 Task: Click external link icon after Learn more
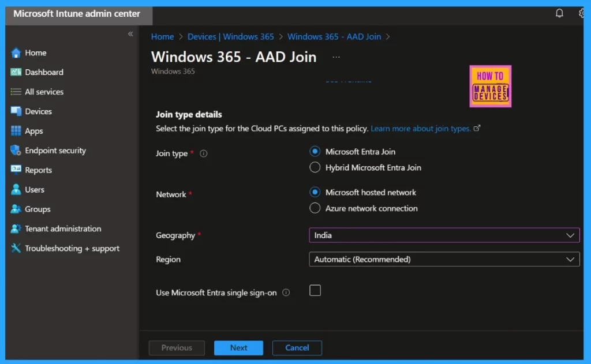click(477, 128)
